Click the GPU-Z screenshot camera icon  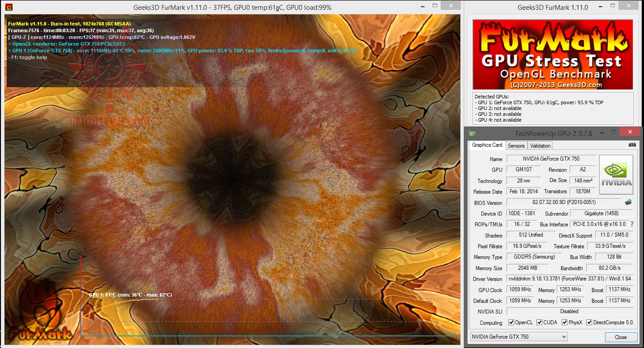pos(632,145)
